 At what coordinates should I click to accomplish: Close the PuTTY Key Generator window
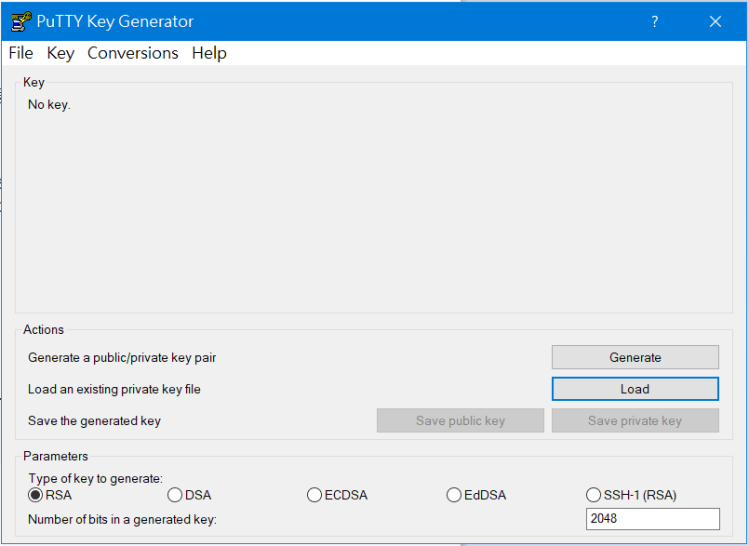715,21
